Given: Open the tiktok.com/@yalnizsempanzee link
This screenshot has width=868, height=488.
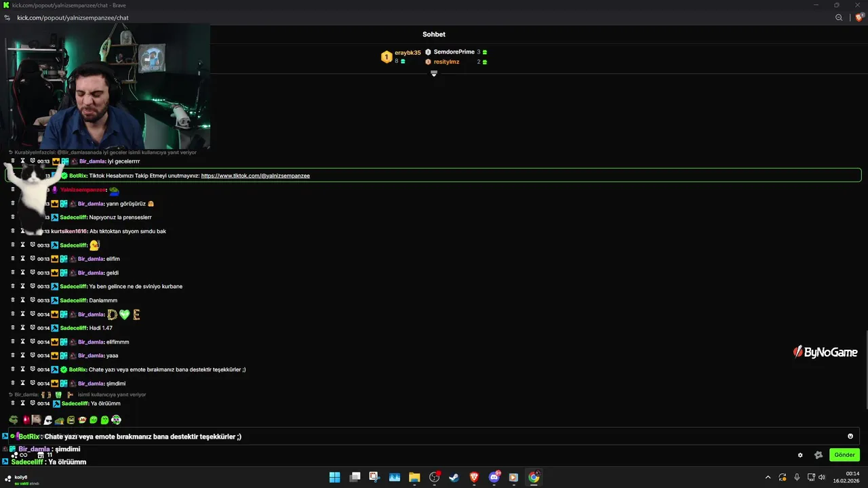Looking at the screenshot, I should click(x=256, y=176).
